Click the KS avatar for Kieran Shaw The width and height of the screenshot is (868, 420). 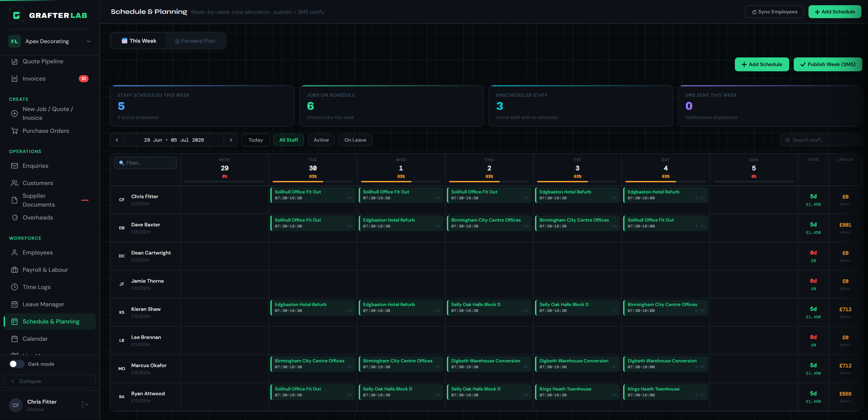point(122,312)
